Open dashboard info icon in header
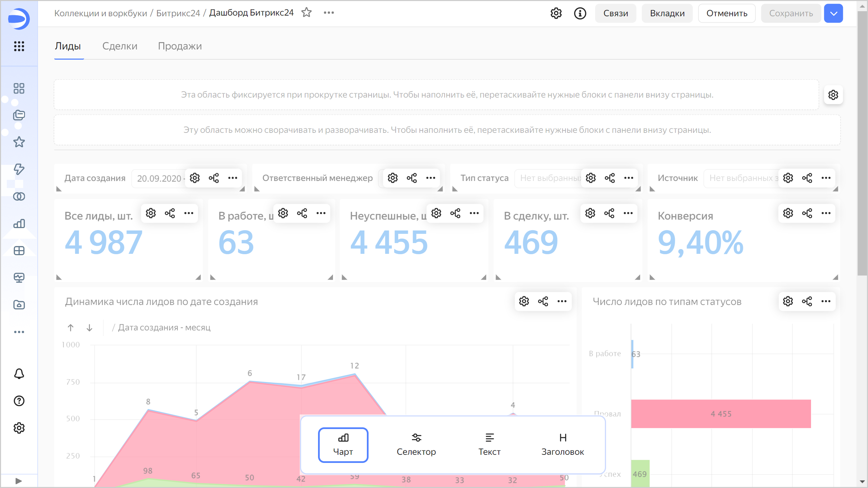Viewport: 868px width, 488px height. coord(580,14)
